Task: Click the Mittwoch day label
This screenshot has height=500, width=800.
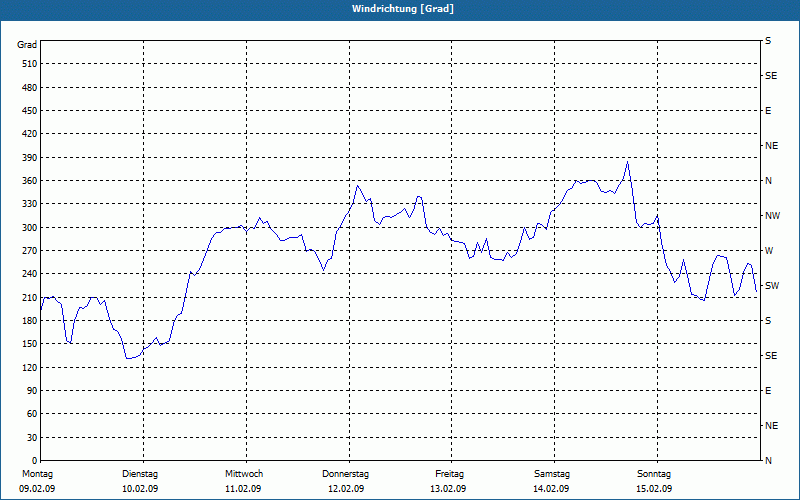Action: point(244,474)
